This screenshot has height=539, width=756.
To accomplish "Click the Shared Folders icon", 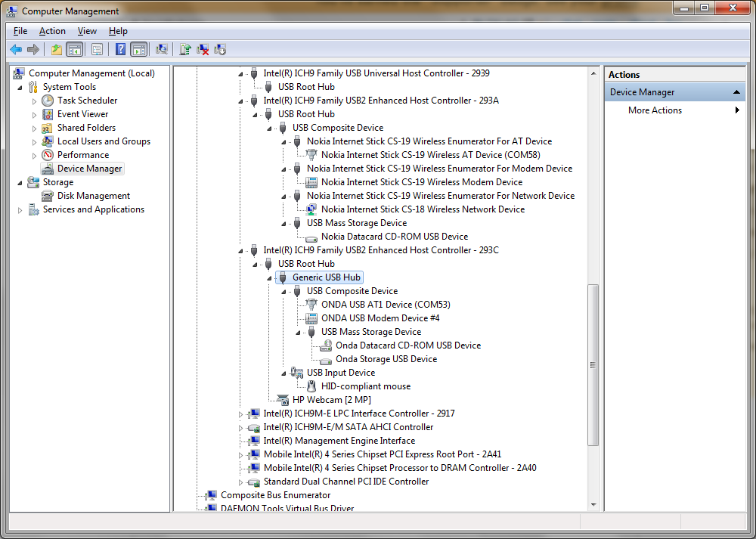I will click(47, 128).
